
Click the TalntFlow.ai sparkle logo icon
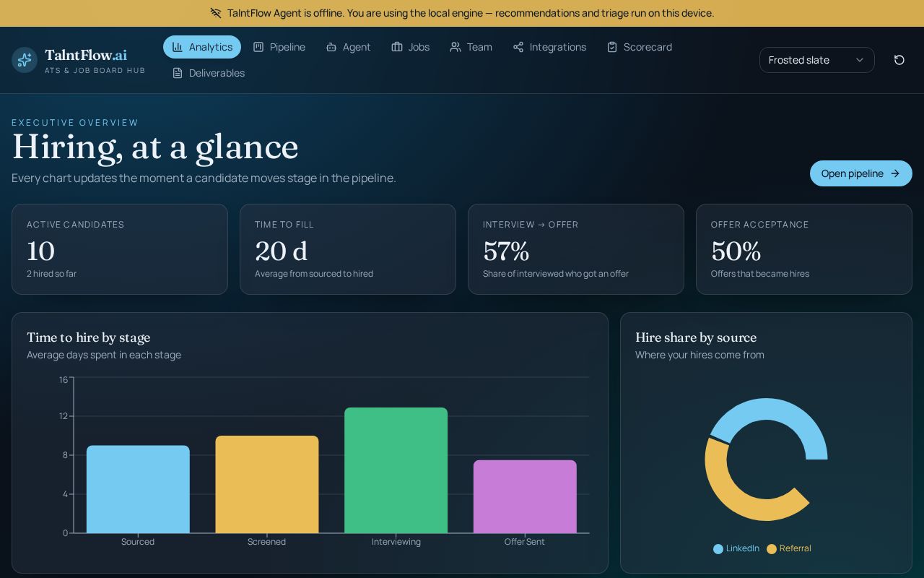(x=25, y=60)
